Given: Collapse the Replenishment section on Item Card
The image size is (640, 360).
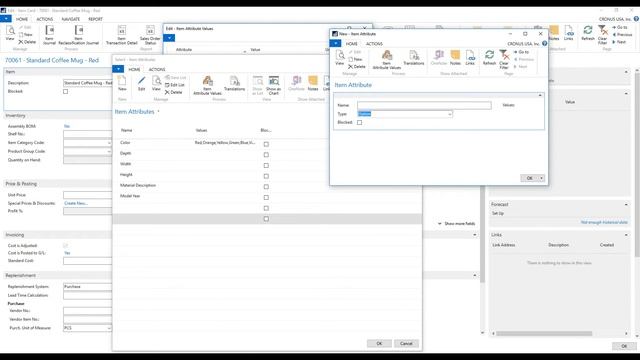Looking at the screenshot, I should click(475, 276).
